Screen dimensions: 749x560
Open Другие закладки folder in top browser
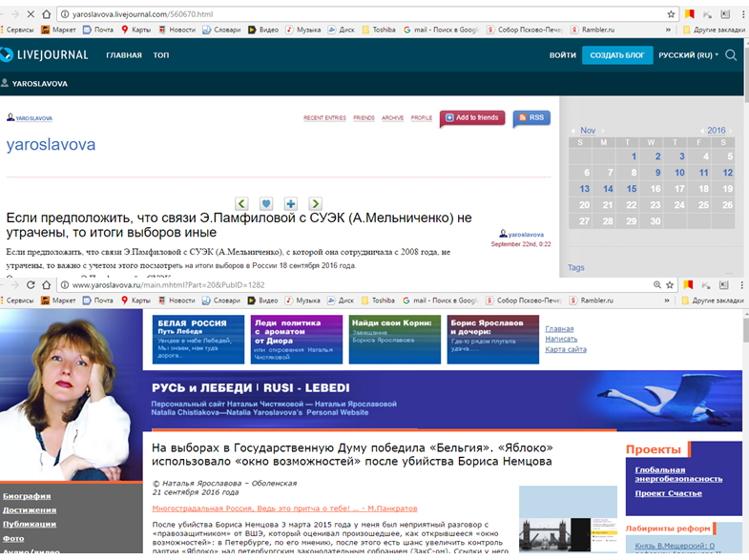click(714, 30)
